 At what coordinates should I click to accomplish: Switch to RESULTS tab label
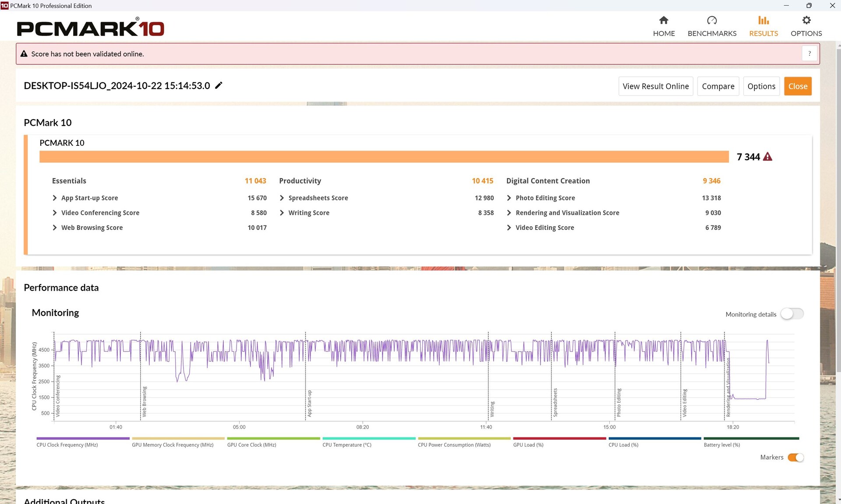(x=763, y=33)
